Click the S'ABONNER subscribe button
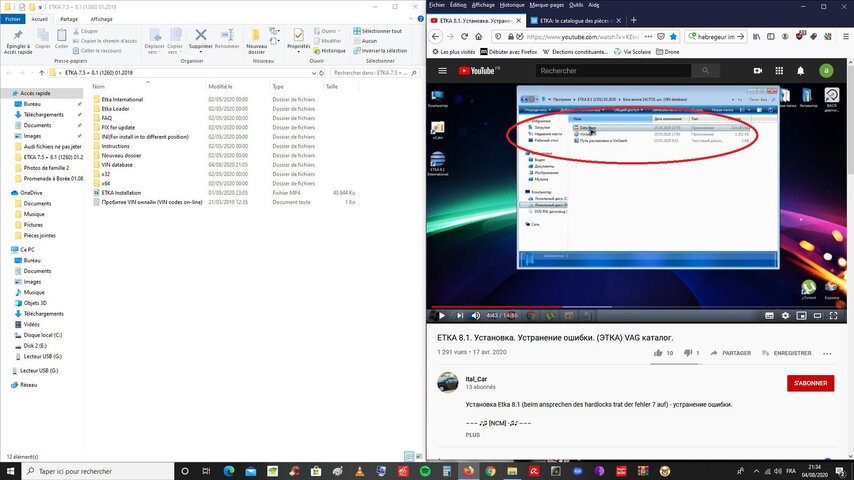The width and height of the screenshot is (854, 480). coord(810,383)
